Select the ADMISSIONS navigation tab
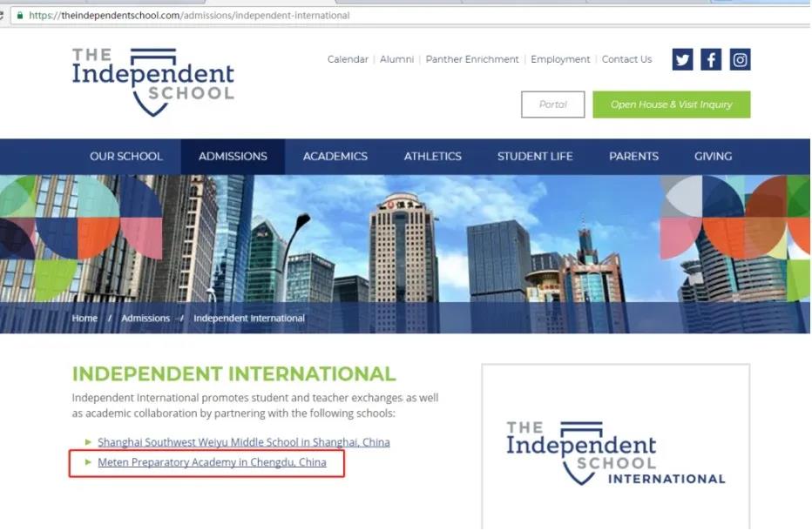Screen dimensions: 812x531 coord(233,157)
